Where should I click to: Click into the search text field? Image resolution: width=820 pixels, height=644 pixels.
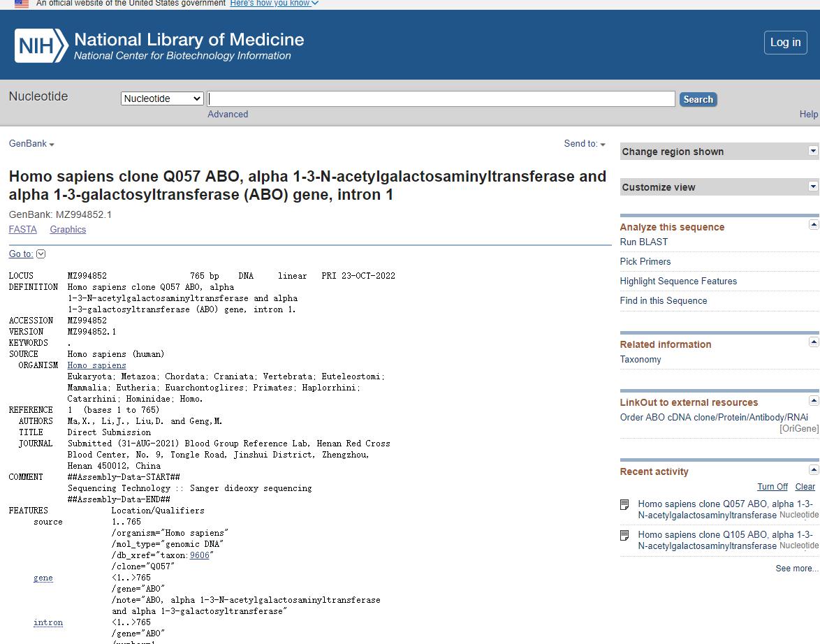(441, 98)
